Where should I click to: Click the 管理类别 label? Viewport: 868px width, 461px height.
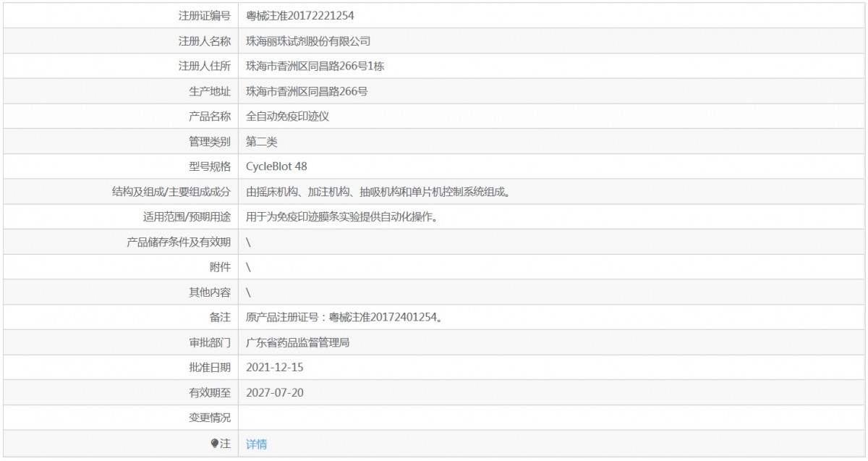[x=210, y=141]
